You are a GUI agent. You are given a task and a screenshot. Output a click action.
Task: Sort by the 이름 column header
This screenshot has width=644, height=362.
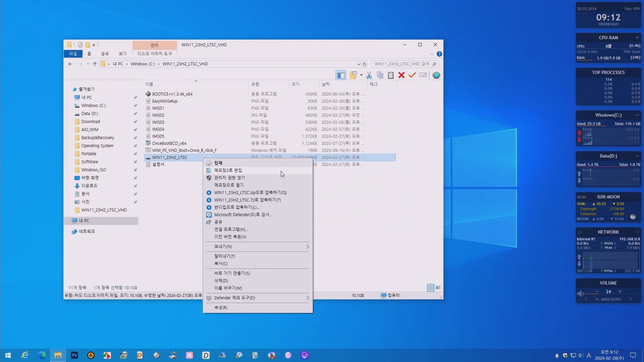point(196,84)
